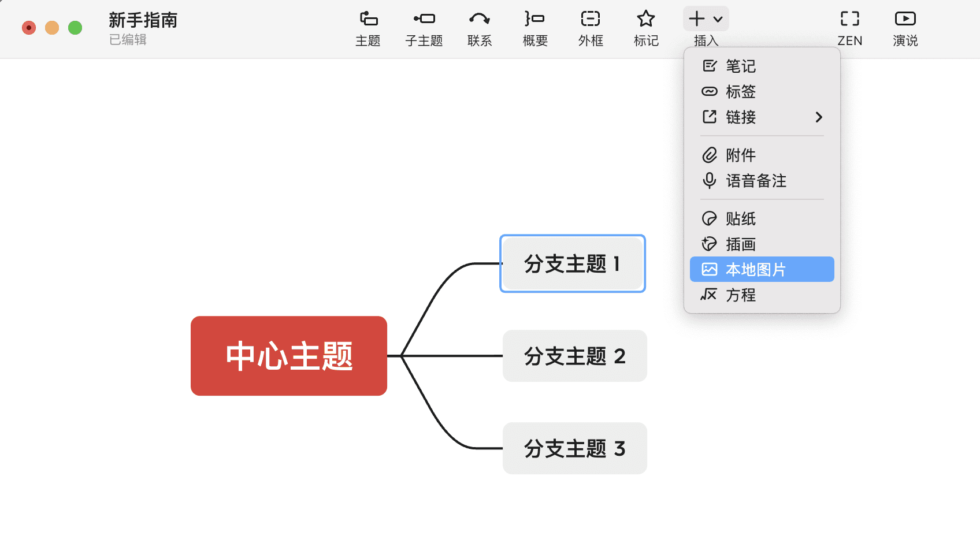Screen dimensions: 980x558
Task: Open the 插入 dropdown chevron
Action: pyautogui.click(x=718, y=18)
